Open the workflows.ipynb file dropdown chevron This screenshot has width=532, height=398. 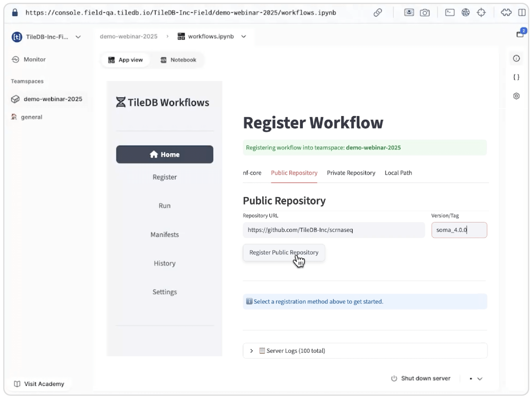244,36
